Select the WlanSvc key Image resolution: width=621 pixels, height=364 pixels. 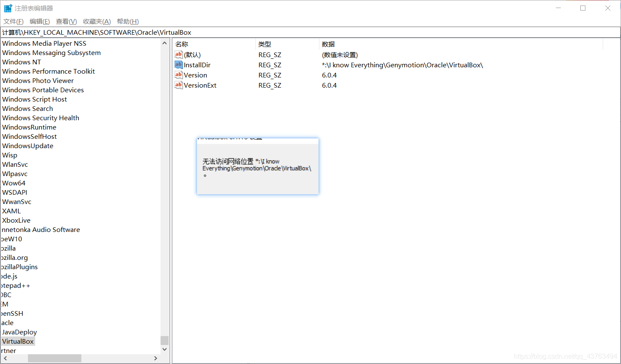[15, 164]
